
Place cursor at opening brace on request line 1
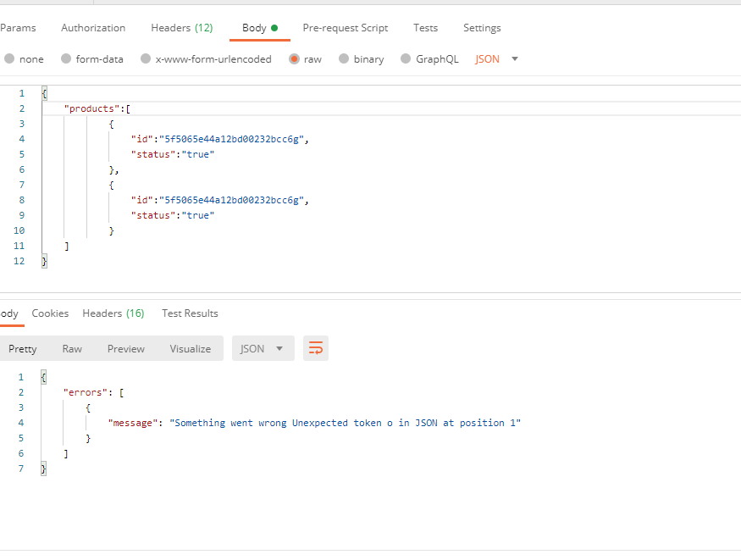point(44,93)
